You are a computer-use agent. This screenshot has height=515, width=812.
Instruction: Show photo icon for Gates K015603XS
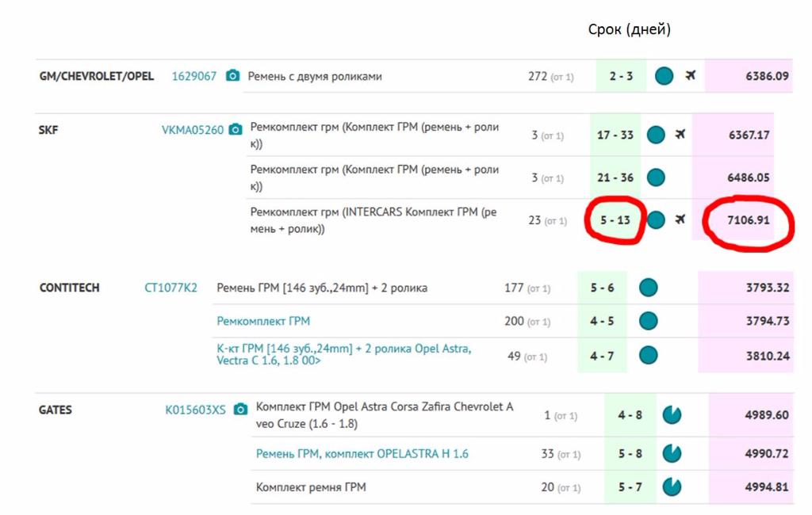240,410
